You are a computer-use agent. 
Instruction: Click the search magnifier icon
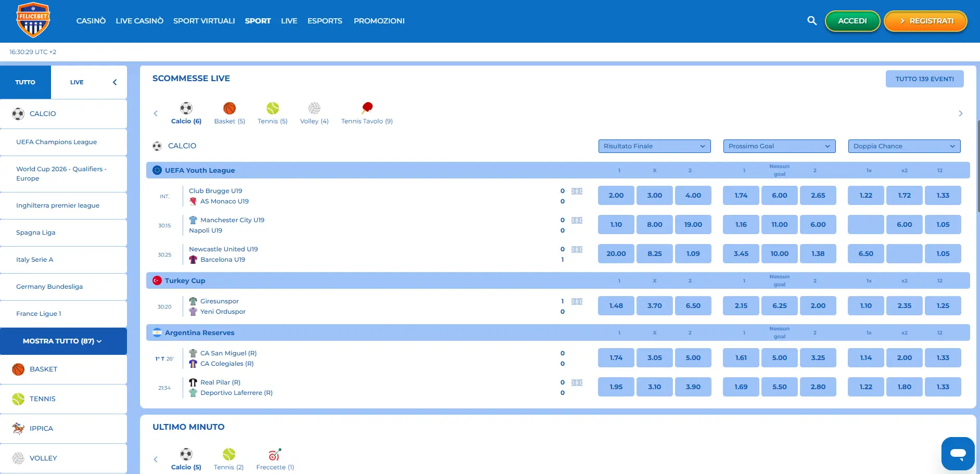pos(811,21)
